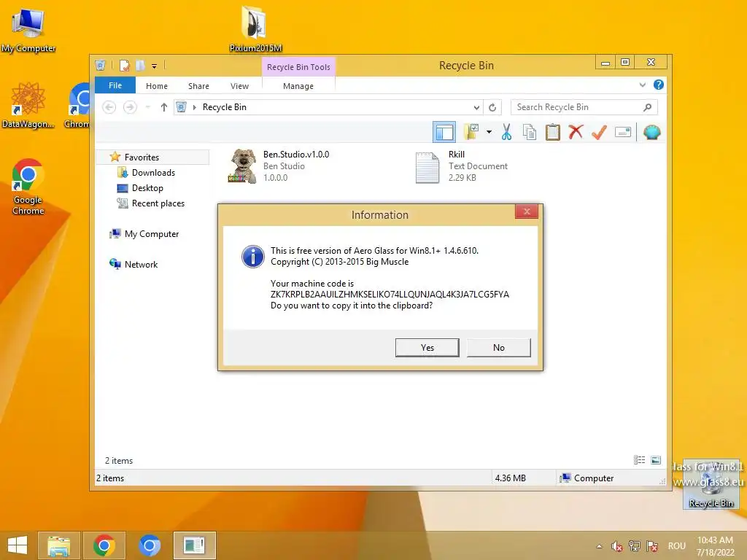Go forward in Explorer navigation

[x=130, y=107]
